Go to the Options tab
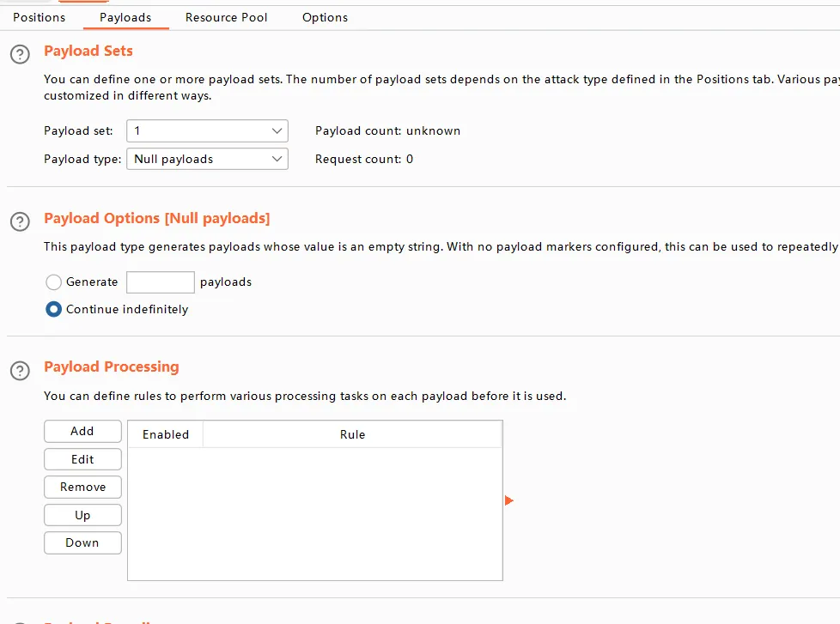Viewport: 840px width, 624px height. click(325, 17)
